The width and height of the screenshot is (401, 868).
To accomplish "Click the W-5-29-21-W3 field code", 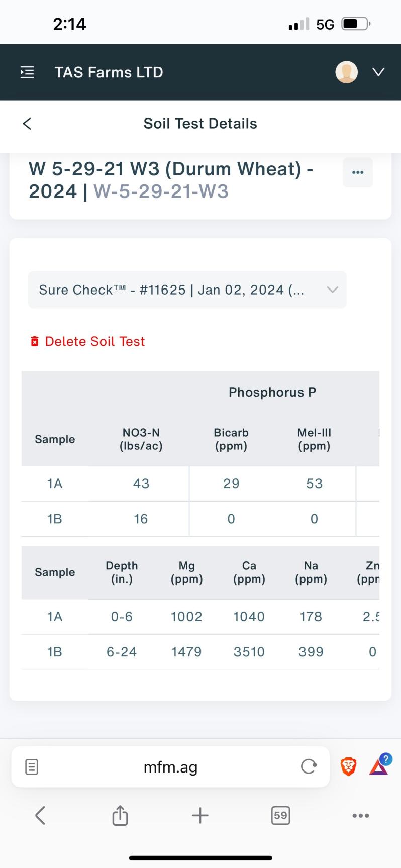I will [161, 191].
